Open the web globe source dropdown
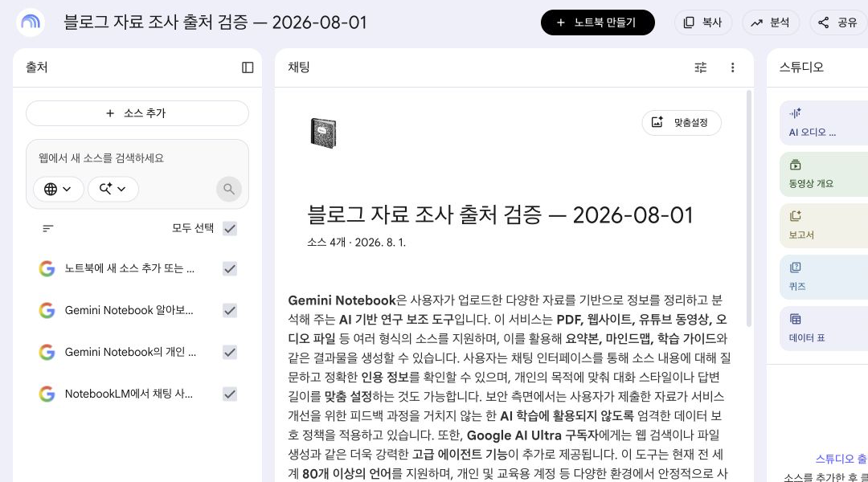 click(58, 189)
